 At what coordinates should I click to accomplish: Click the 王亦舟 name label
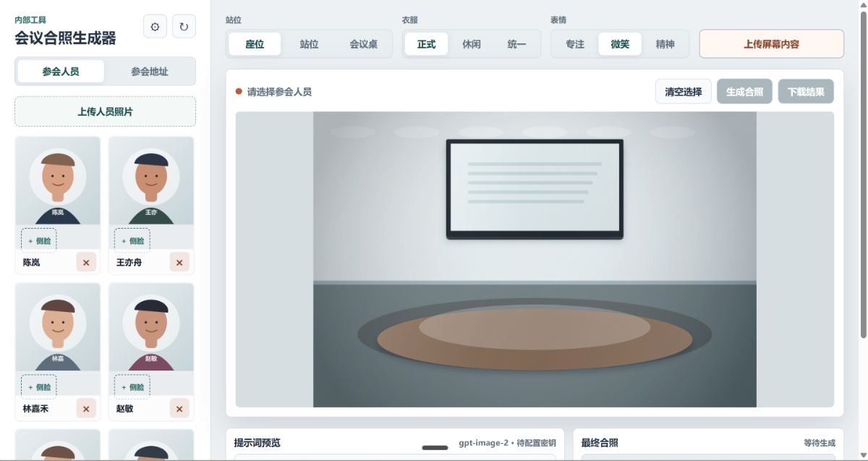click(x=129, y=263)
